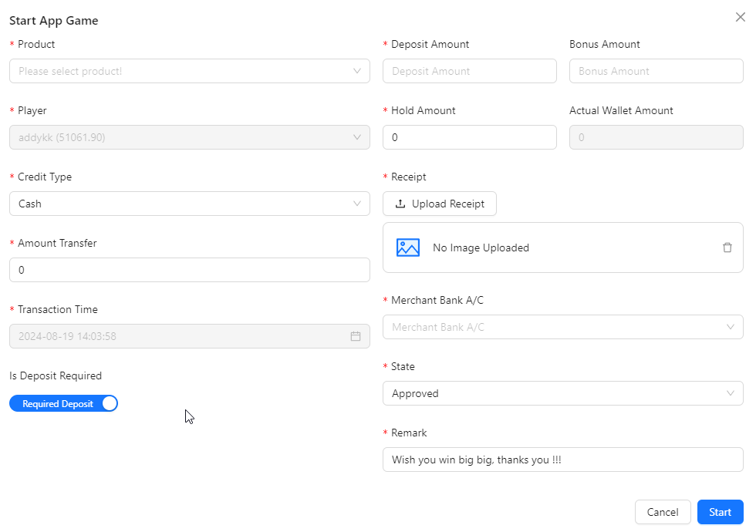This screenshot has height=532, width=756.
Task: Click the Player dropdown arrow
Action: [356, 137]
